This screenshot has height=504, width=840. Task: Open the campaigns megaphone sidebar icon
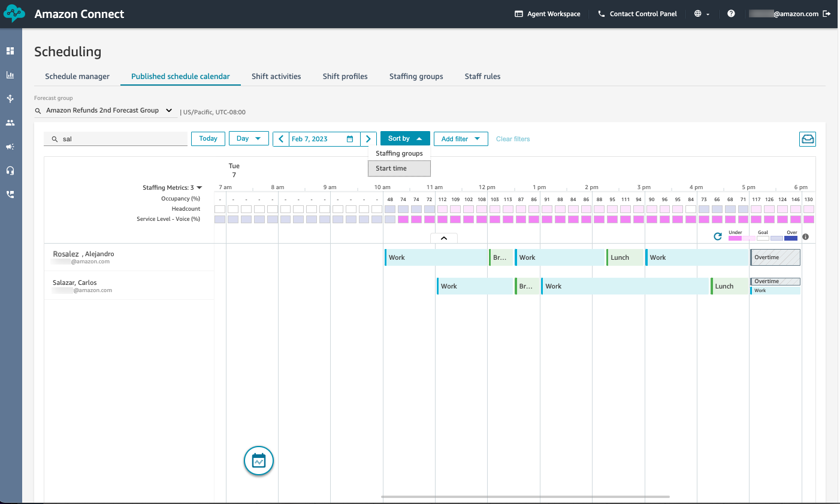pos(10,147)
